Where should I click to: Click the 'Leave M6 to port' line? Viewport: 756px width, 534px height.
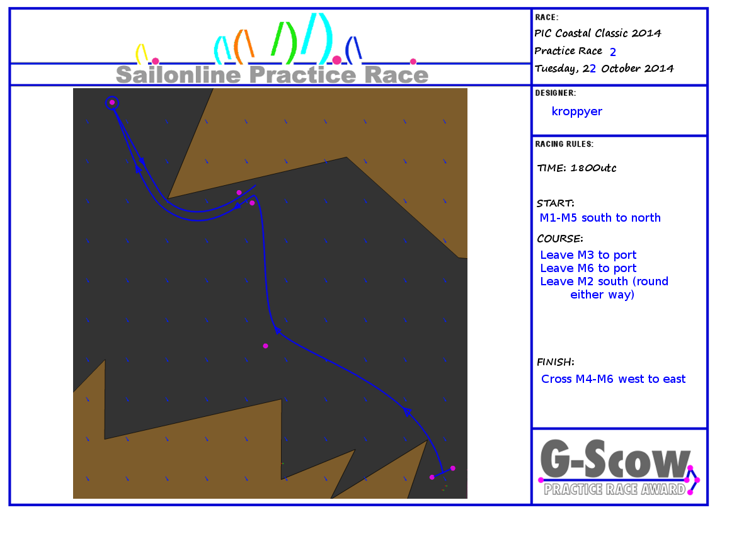point(588,268)
